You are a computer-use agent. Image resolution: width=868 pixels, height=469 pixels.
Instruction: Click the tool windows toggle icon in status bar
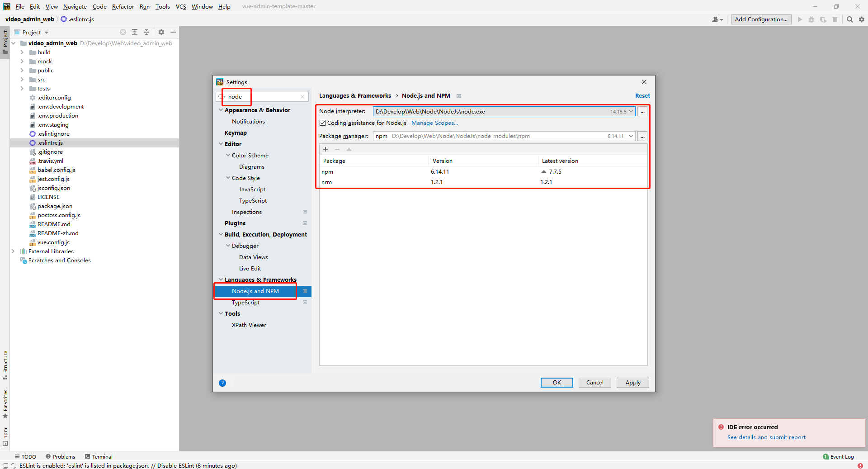coord(5,465)
